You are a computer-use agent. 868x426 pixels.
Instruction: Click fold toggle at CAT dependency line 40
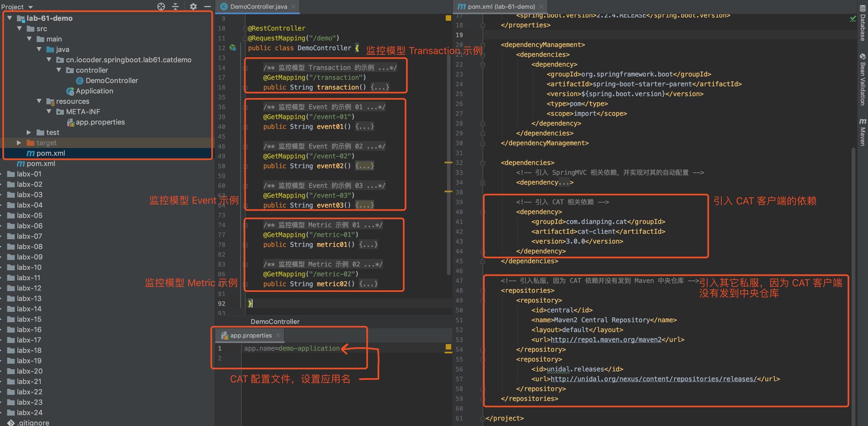(x=483, y=212)
